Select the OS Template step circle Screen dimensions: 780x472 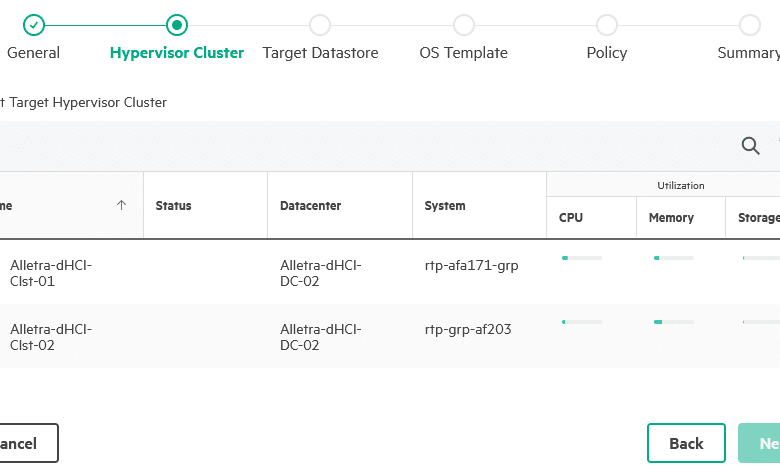pos(464,25)
